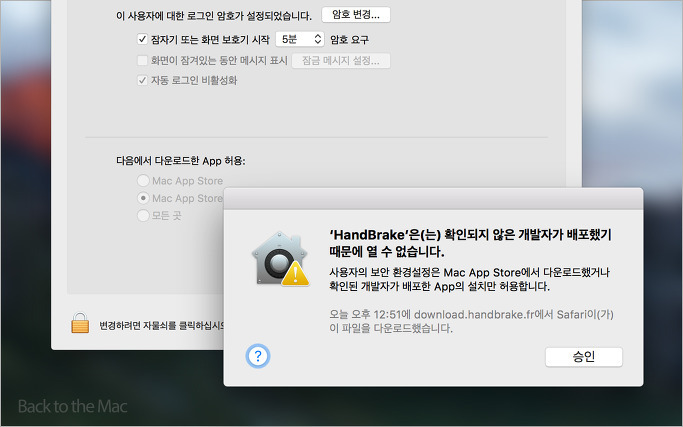Open the 5분 delay dropdown
The width and height of the screenshot is (683, 427).
[x=300, y=39]
